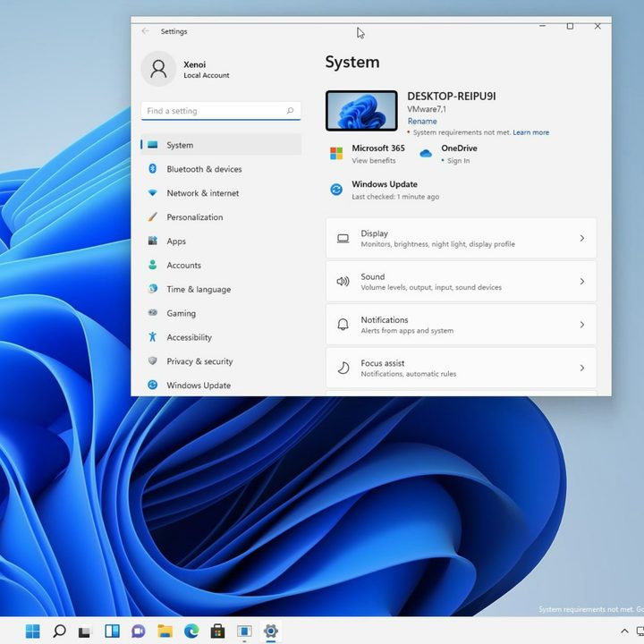Open Widgets panel from taskbar
Image resolution: width=644 pixels, height=644 pixels.
click(112, 631)
